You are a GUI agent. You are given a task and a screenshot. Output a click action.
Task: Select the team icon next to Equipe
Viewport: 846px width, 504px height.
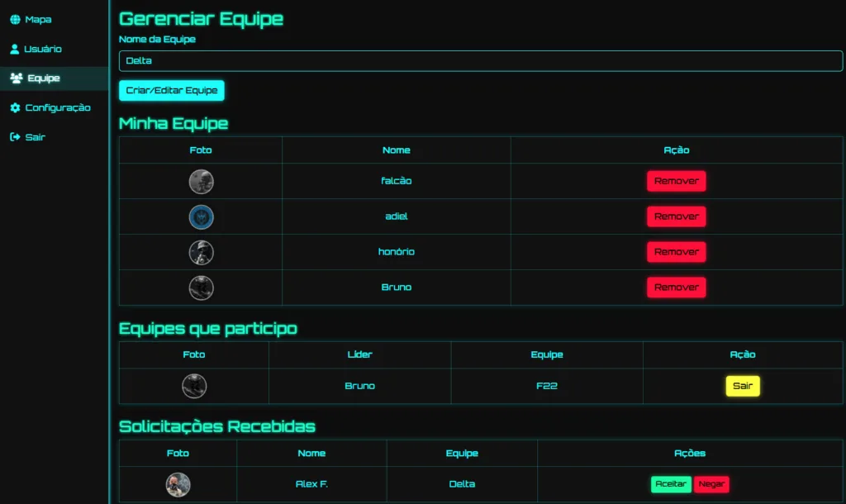(17, 78)
